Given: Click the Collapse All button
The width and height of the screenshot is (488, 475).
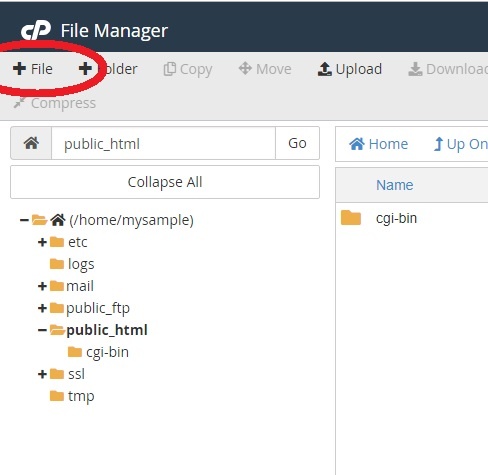Looking at the screenshot, I should tap(165, 182).
